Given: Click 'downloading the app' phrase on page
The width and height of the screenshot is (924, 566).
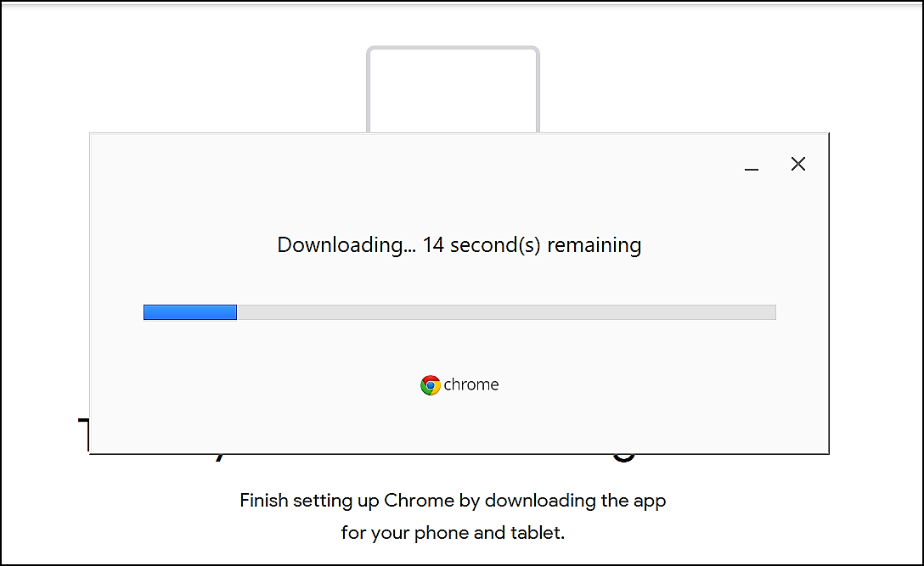Looking at the screenshot, I should click(x=575, y=501).
